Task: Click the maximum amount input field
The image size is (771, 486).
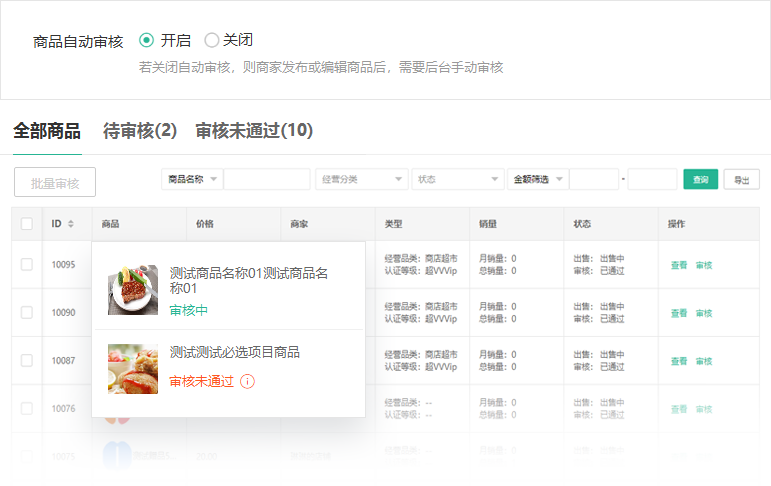Action: 652,179
